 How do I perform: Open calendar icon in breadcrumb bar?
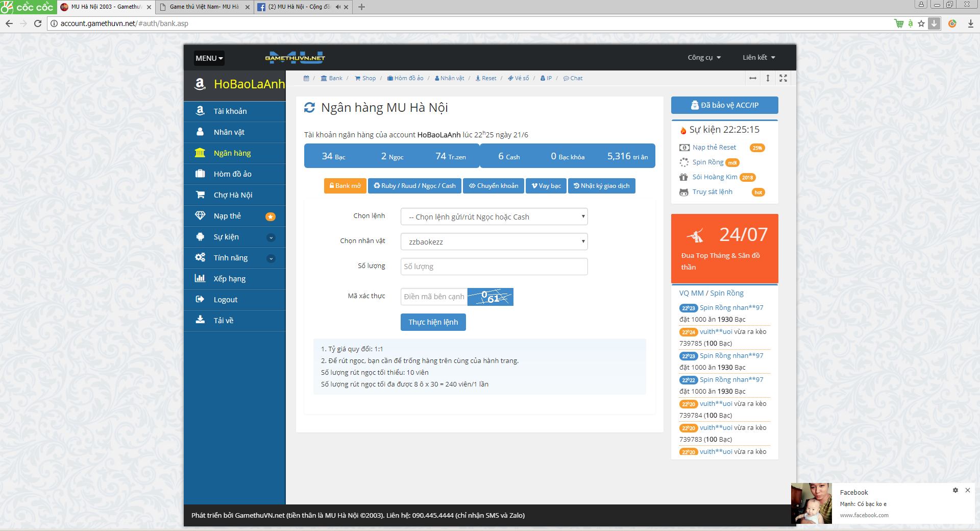point(306,78)
